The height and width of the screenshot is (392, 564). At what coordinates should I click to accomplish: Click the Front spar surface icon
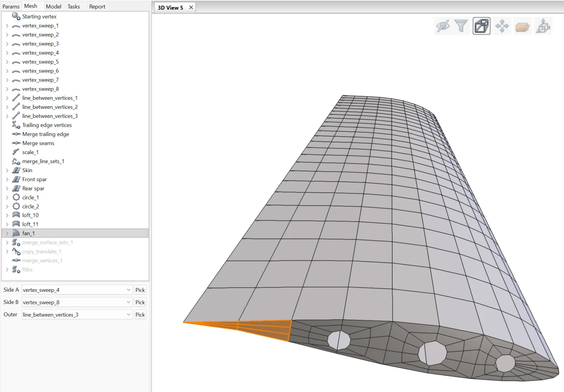coord(16,180)
